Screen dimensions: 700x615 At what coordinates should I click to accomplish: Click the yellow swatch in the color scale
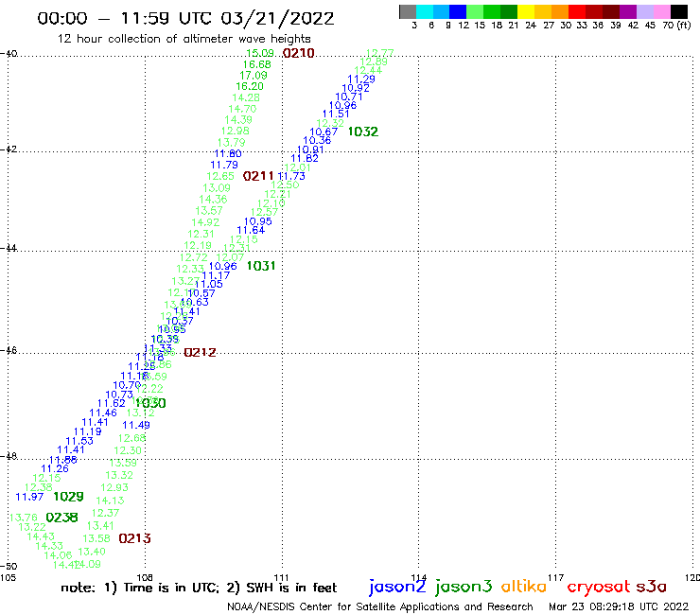pyautogui.click(x=526, y=12)
